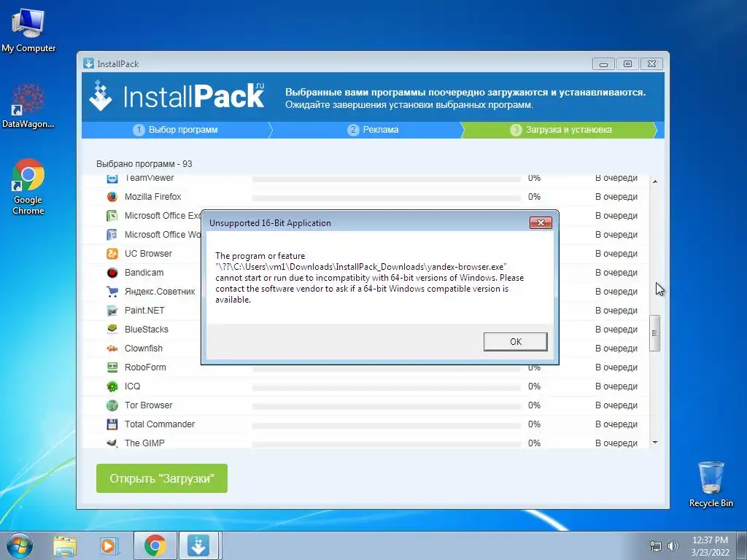
Task: Click the GIMP icon in the list
Action: [x=112, y=443]
